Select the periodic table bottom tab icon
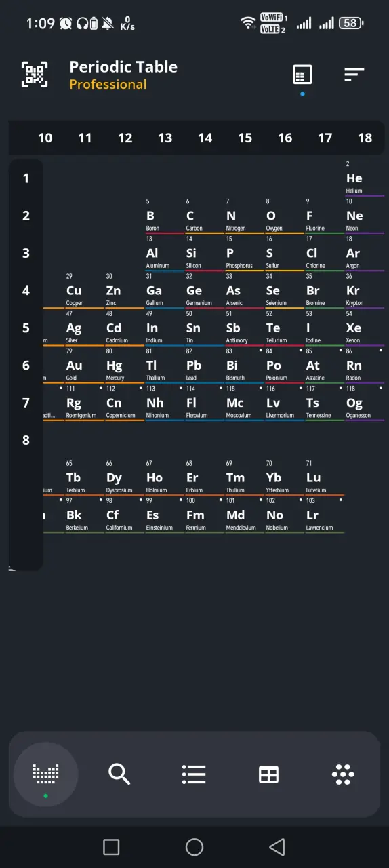Screen dimensions: 389x868 coord(46,772)
